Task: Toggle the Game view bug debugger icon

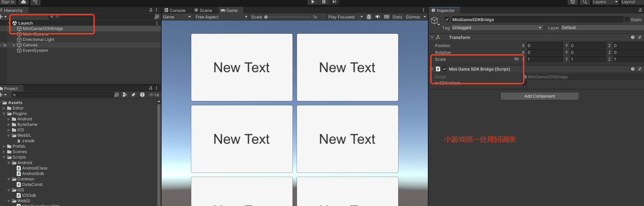Action: pos(369,17)
